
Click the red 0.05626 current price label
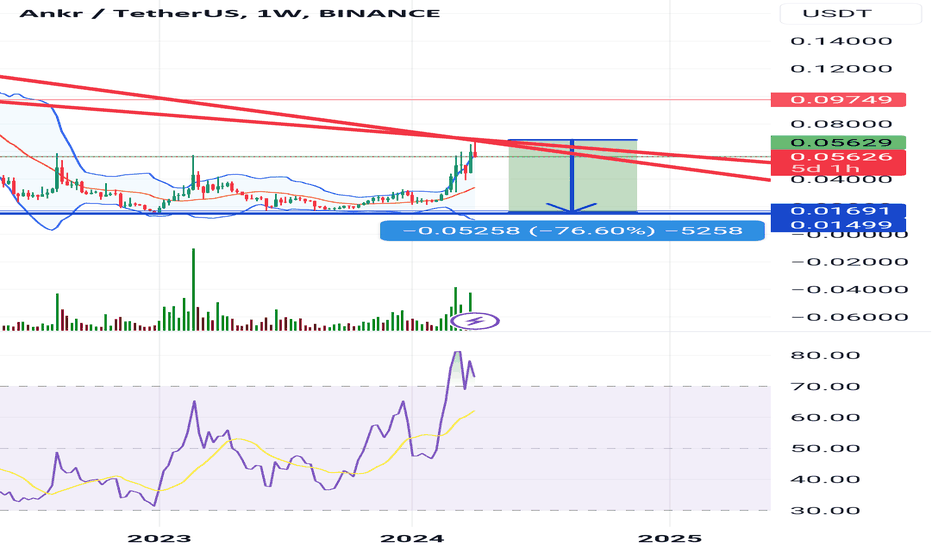click(838, 156)
